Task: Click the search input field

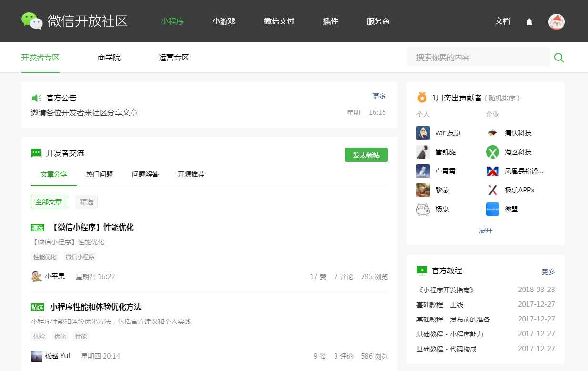Action: pos(478,58)
